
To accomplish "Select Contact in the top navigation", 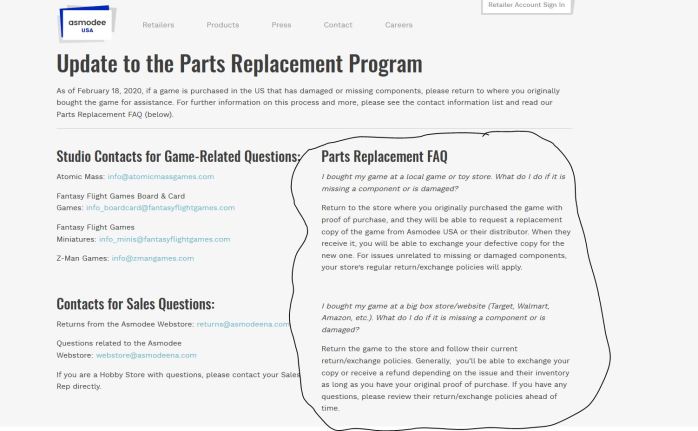I will [x=338, y=25].
